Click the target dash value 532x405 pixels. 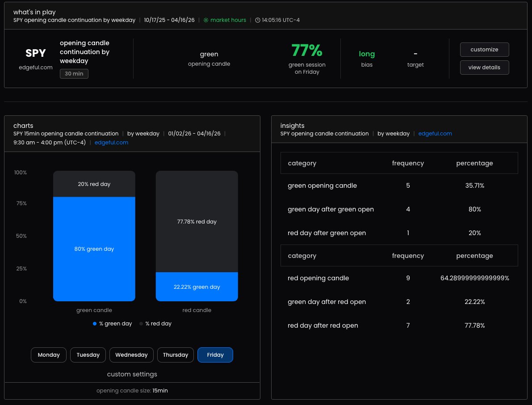pyautogui.click(x=415, y=54)
